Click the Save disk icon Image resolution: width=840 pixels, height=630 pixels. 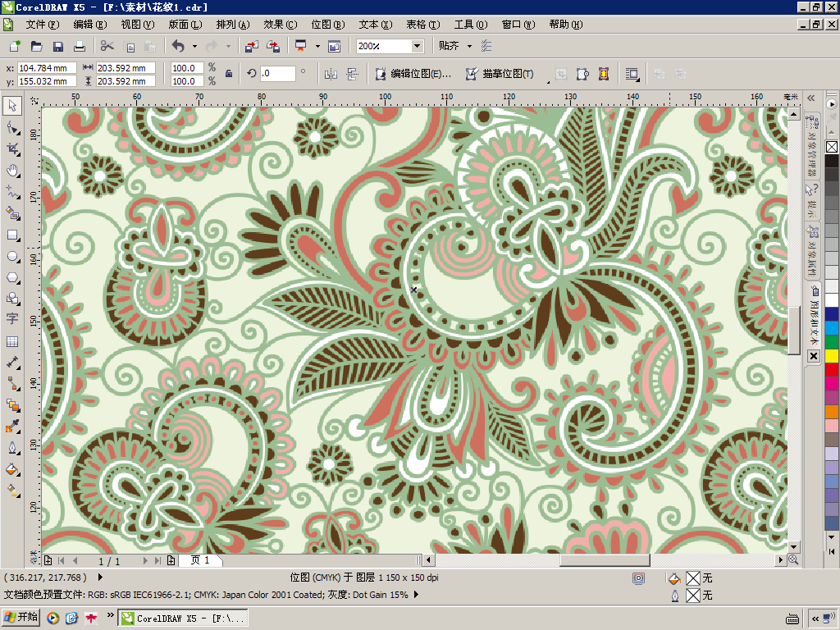coord(58,46)
